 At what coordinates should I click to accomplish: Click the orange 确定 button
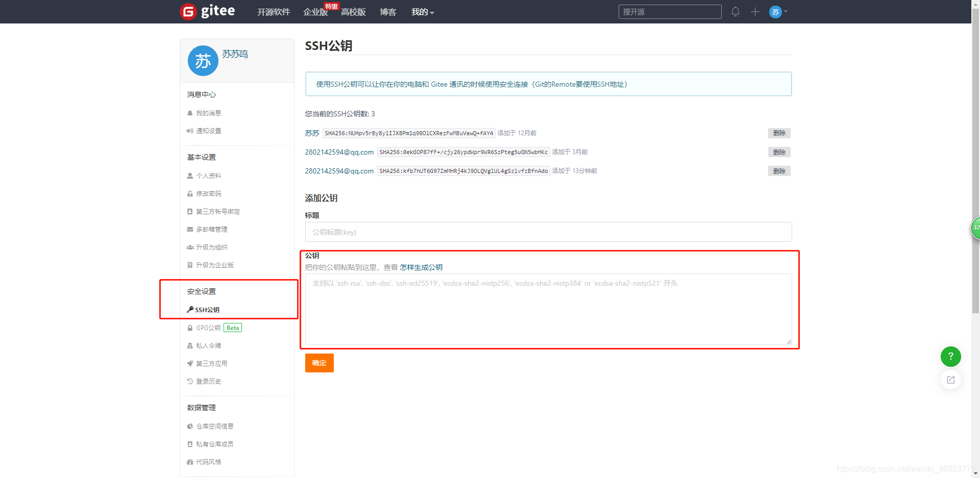point(319,363)
